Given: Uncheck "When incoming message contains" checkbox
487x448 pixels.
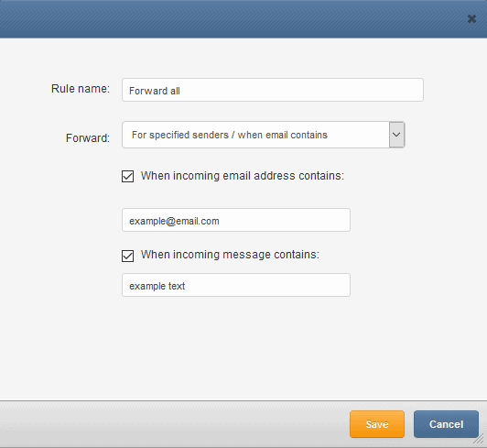Looking at the screenshot, I should click(x=127, y=256).
